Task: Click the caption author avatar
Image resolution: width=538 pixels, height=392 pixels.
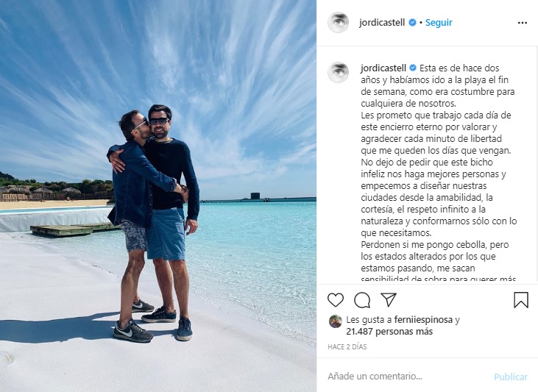Action: click(339, 72)
